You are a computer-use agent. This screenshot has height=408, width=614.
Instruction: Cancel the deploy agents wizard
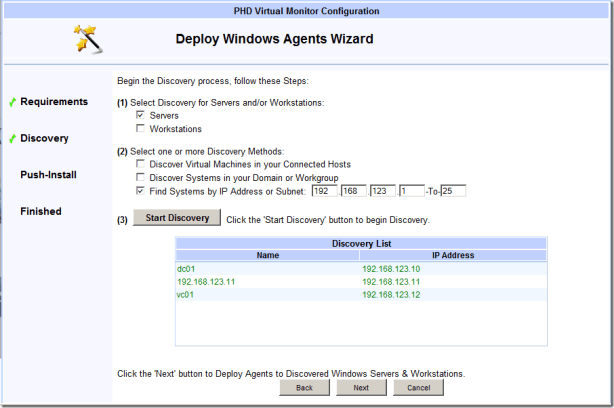coord(418,387)
